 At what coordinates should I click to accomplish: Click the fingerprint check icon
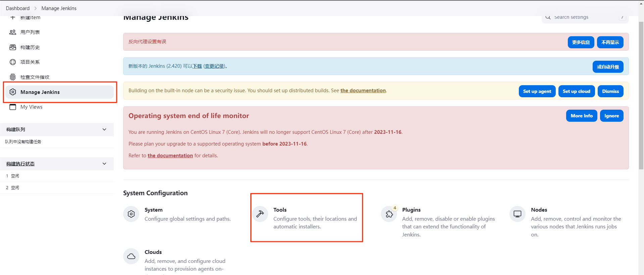[x=13, y=77]
